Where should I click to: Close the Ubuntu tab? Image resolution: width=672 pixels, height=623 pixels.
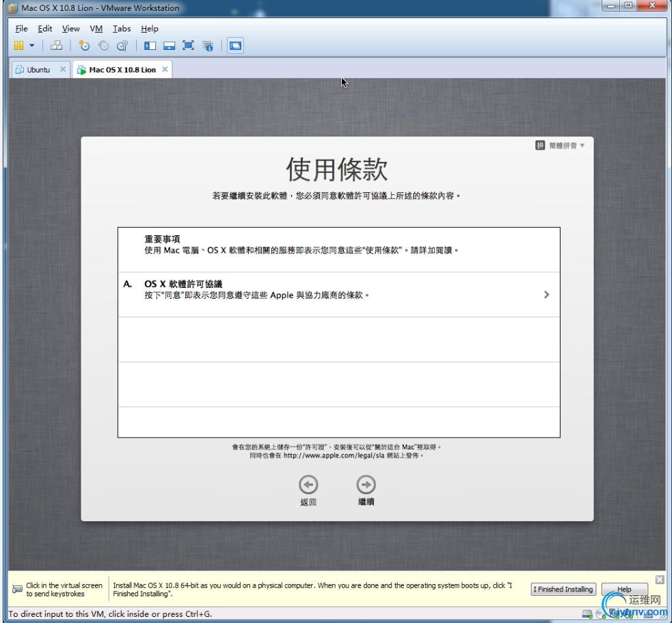[63, 69]
